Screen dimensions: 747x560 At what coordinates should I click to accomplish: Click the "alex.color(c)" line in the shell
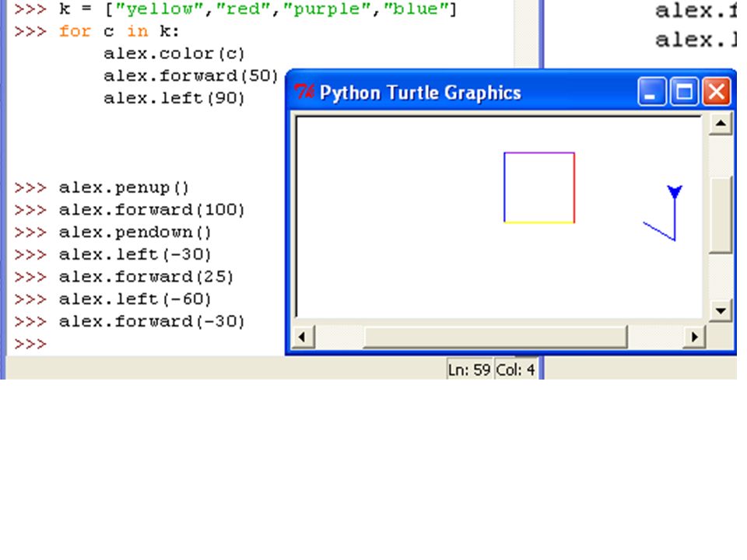tap(174, 54)
